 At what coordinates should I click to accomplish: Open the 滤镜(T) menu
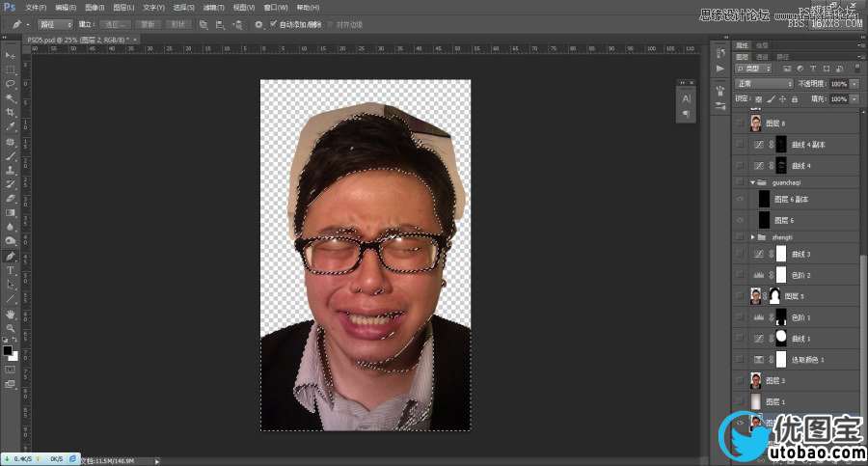click(x=213, y=7)
